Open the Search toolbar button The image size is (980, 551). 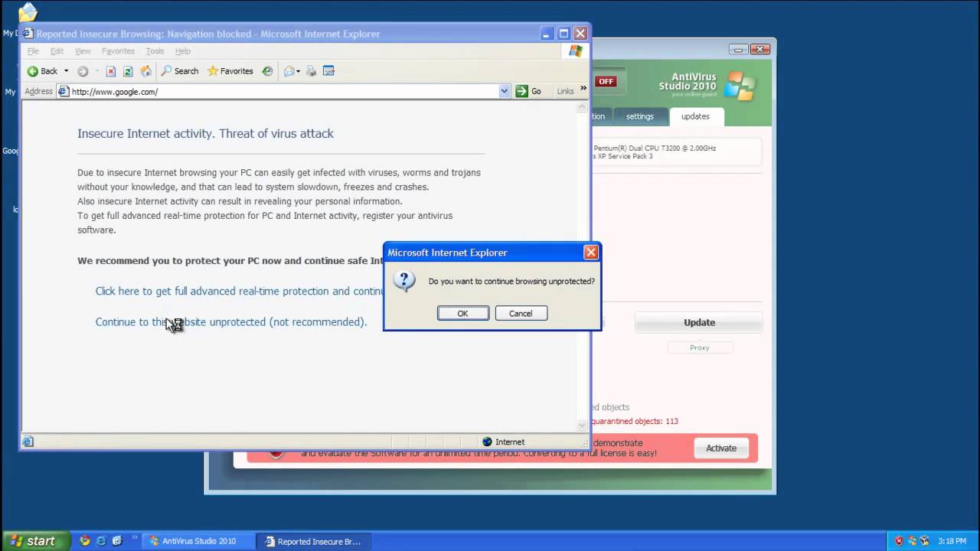179,71
